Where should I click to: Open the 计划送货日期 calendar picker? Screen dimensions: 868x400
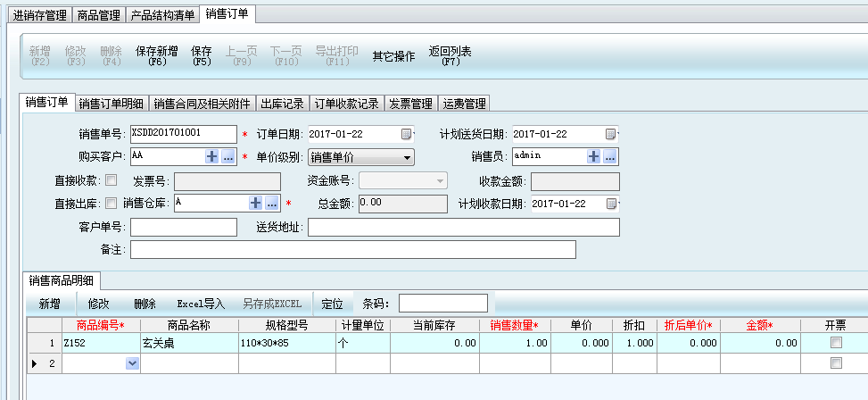[611, 134]
